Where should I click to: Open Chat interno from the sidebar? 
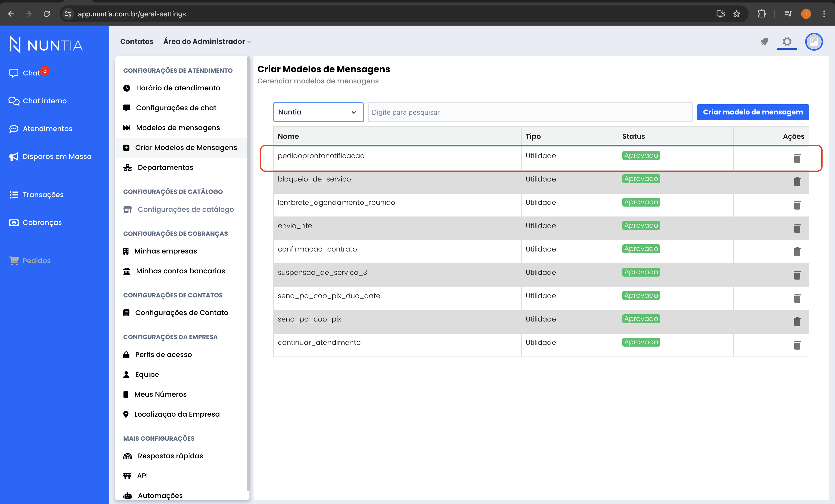pyautogui.click(x=38, y=101)
